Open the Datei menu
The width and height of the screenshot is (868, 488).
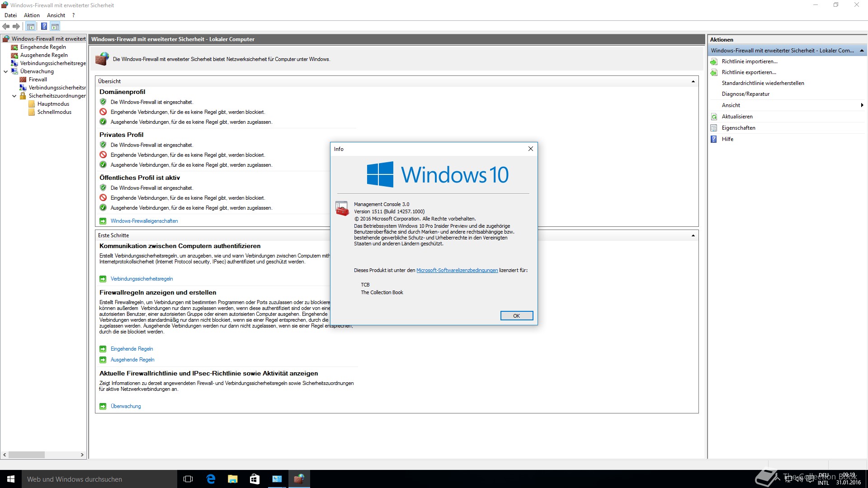[x=10, y=15]
